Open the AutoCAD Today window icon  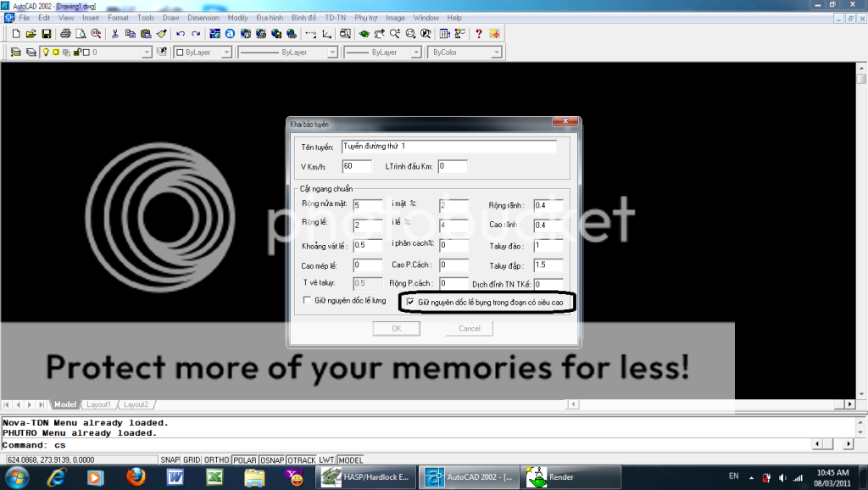[214, 34]
